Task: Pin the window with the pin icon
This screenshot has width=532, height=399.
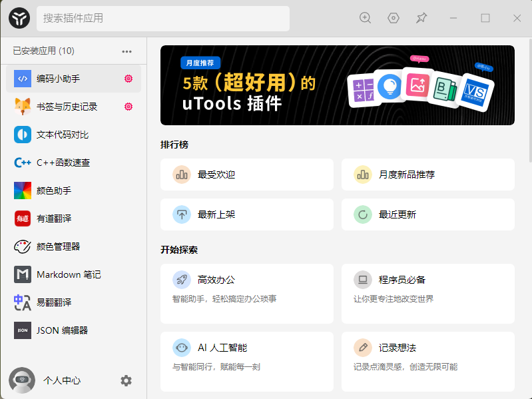Action: point(421,18)
